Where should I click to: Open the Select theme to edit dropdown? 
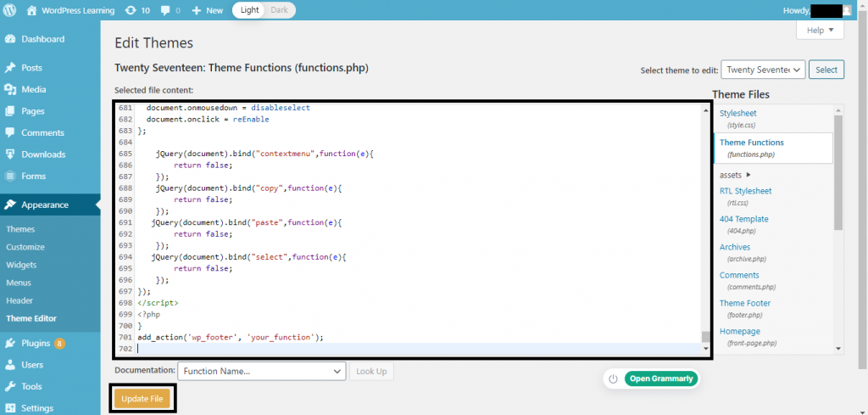(x=762, y=70)
